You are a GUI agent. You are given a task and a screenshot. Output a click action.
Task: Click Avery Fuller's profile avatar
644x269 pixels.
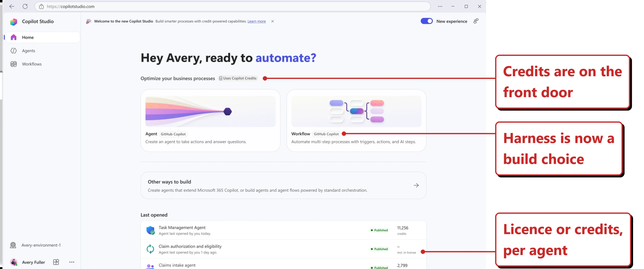[14, 262]
